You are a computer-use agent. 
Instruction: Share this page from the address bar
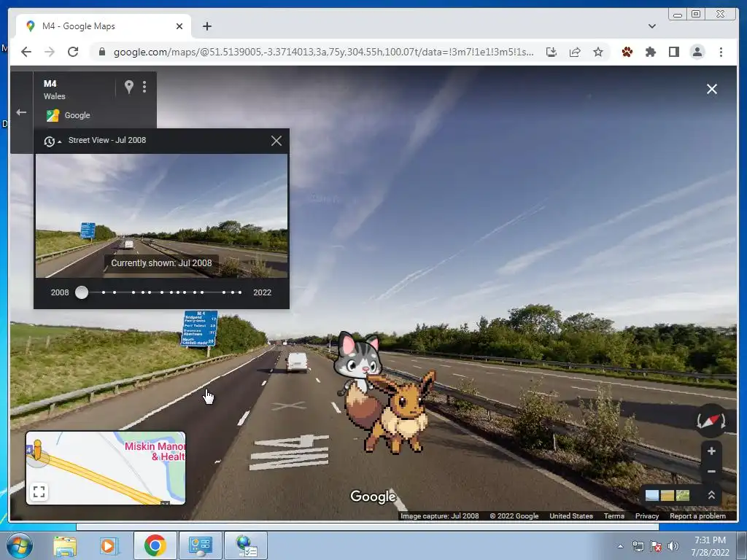(575, 52)
